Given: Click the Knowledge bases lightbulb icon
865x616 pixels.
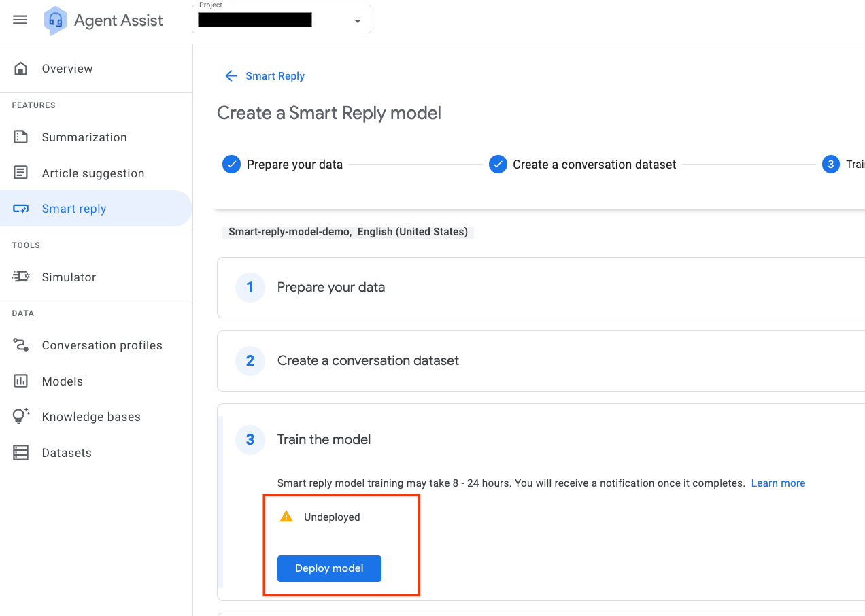Looking at the screenshot, I should tap(21, 417).
